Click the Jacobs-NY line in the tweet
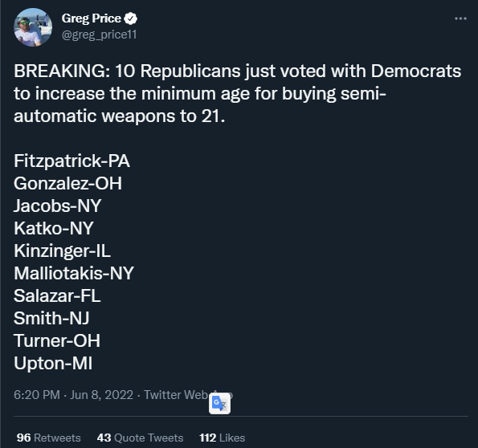 point(57,206)
